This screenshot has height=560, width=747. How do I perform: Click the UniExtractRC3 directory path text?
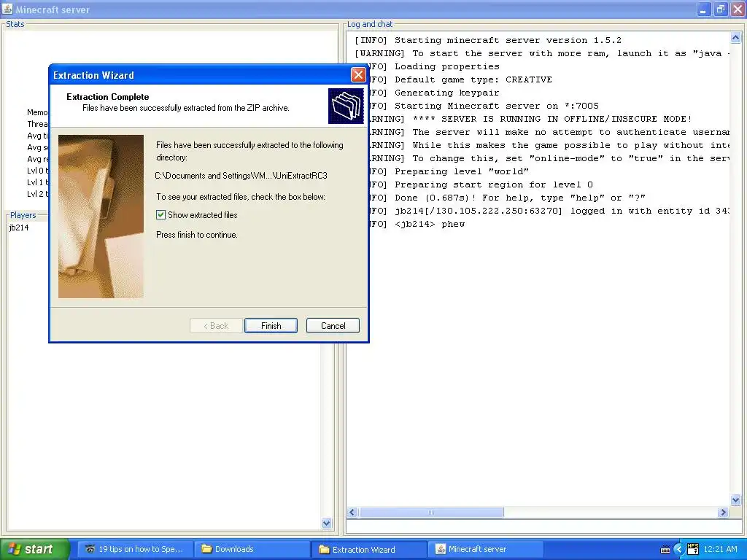click(x=241, y=175)
